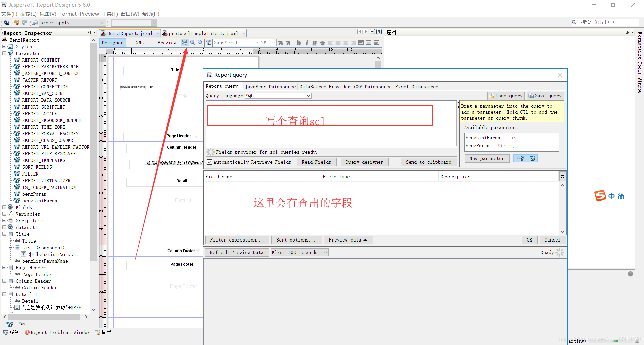Click the Load query button
The image size is (644, 345).
click(506, 96)
